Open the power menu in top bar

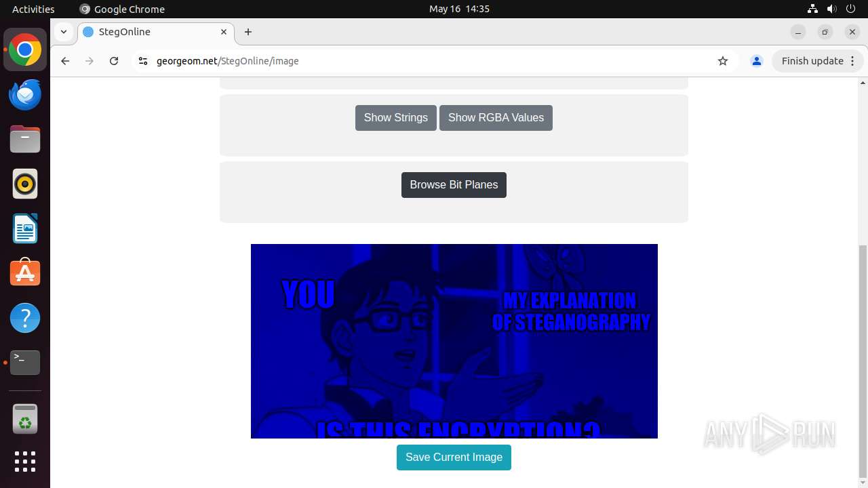852,9
